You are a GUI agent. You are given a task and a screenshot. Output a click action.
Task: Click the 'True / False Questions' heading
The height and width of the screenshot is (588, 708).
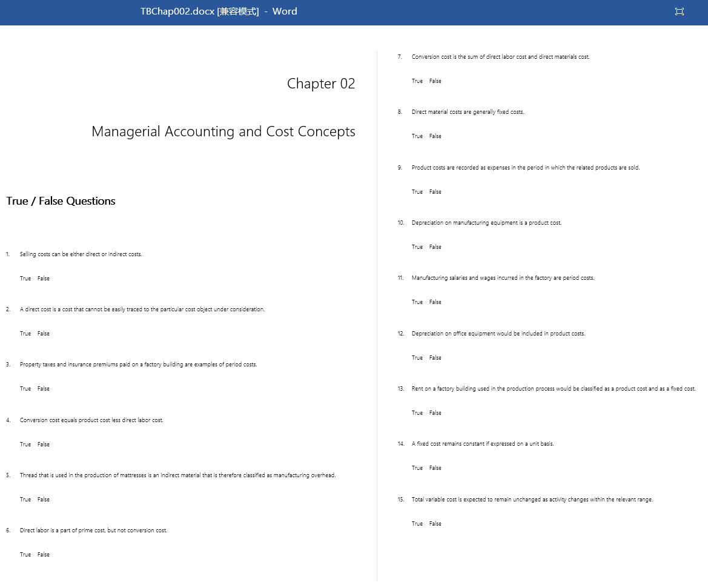pyautogui.click(x=61, y=201)
